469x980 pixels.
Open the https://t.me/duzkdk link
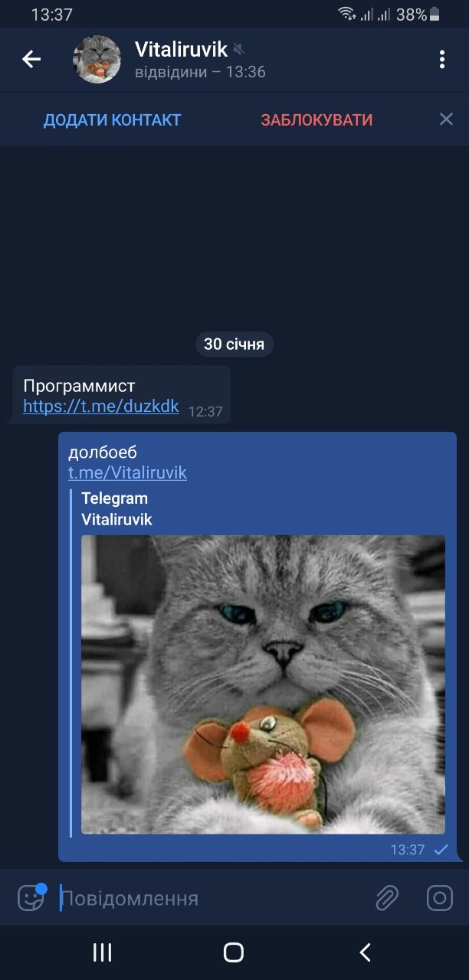101,407
